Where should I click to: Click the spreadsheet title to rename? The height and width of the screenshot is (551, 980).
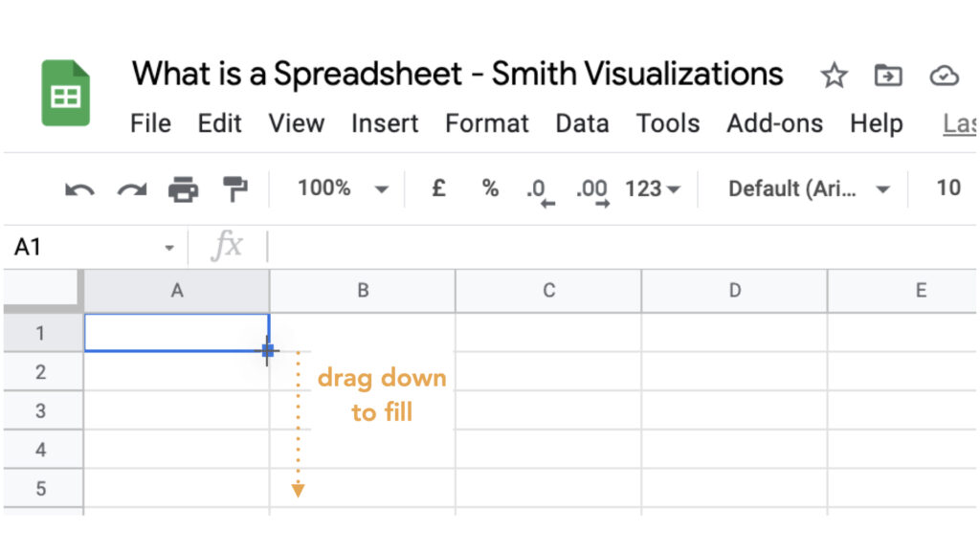(457, 75)
